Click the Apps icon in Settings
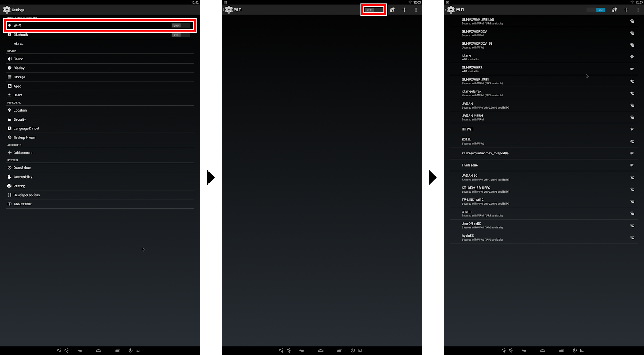The image size is (644, 355). pyautogui.click(x=10, y=86)
